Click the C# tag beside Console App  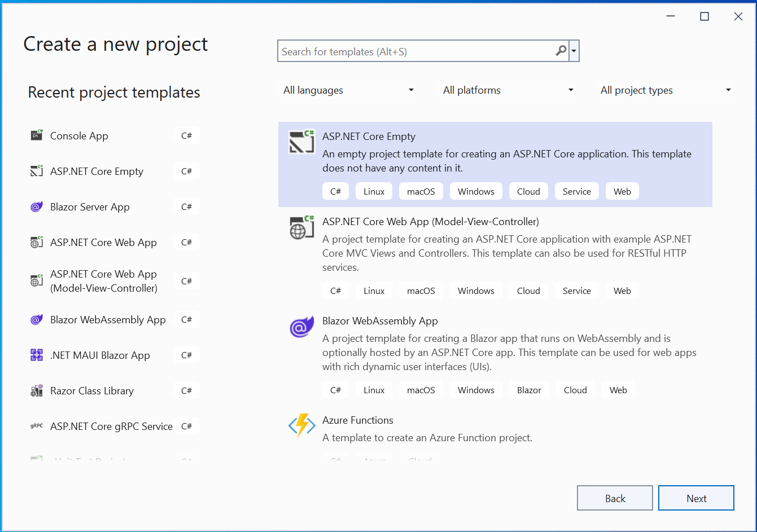(x=186, y=135)
